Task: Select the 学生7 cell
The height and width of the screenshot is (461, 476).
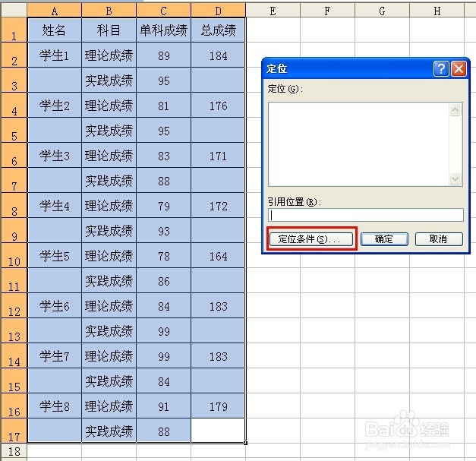Action: (x=55, y=355)
